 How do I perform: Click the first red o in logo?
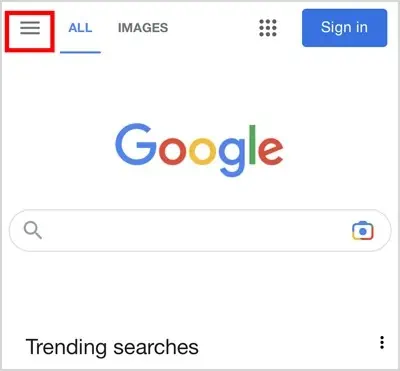point(172,152)
